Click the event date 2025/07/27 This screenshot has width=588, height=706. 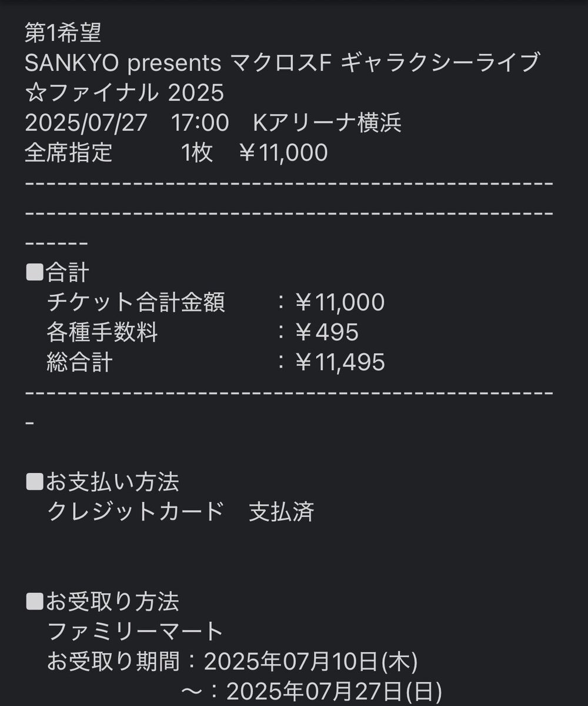pyautogui.click(x=85, y=123)
